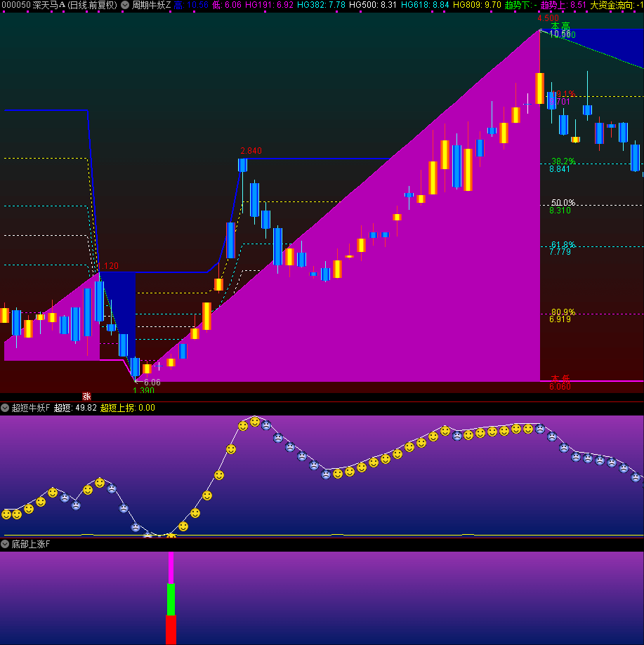Expand the 底部上涨F panel dropdown arrow
Screen dimensions: 644x645
(5, 544)
